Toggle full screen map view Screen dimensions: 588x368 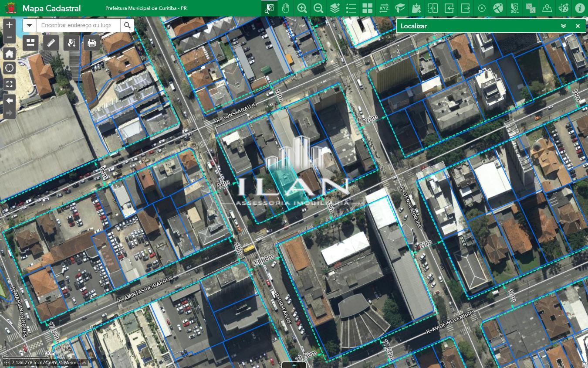point(9,84)
